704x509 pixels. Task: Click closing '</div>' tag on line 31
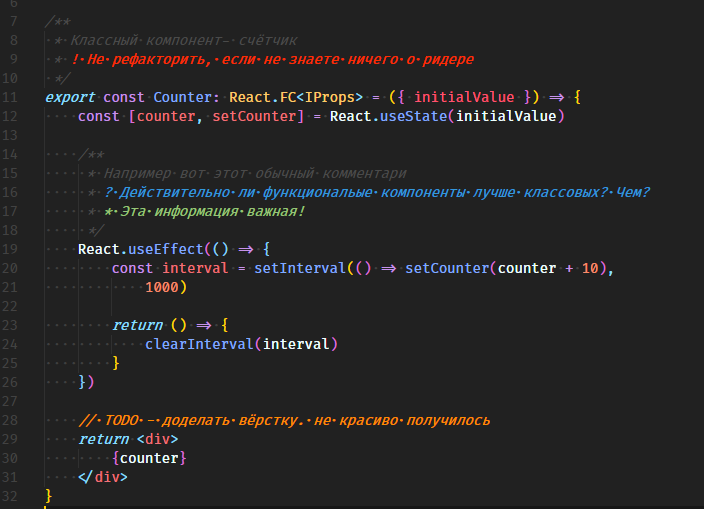pos(103,477)
